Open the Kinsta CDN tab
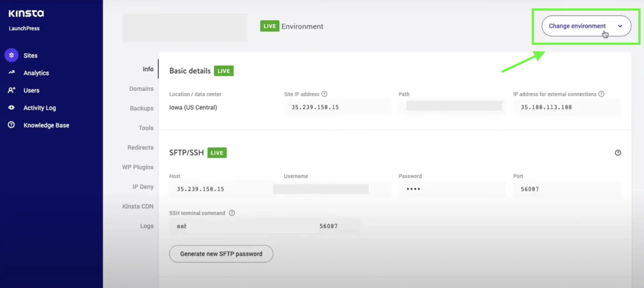 point(138,206)
